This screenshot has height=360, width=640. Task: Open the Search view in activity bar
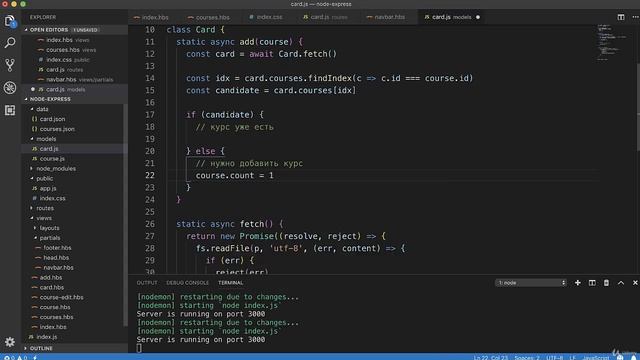pos(10,42)
